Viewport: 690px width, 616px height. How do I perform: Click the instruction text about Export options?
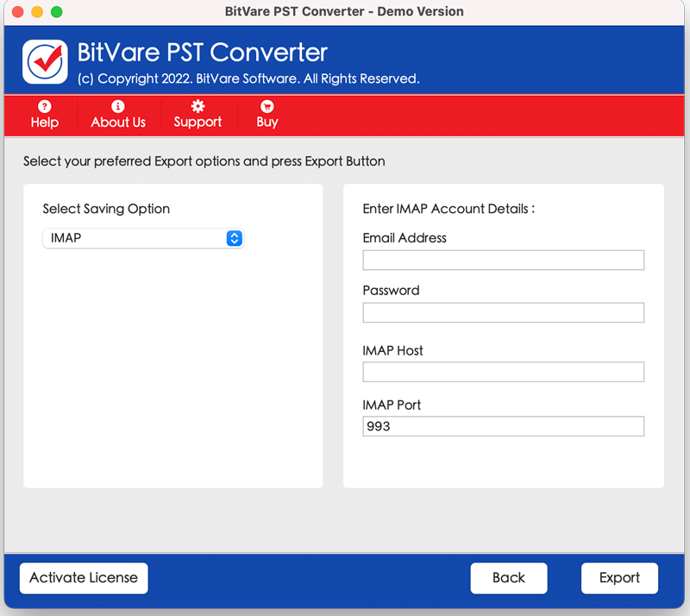204,161
